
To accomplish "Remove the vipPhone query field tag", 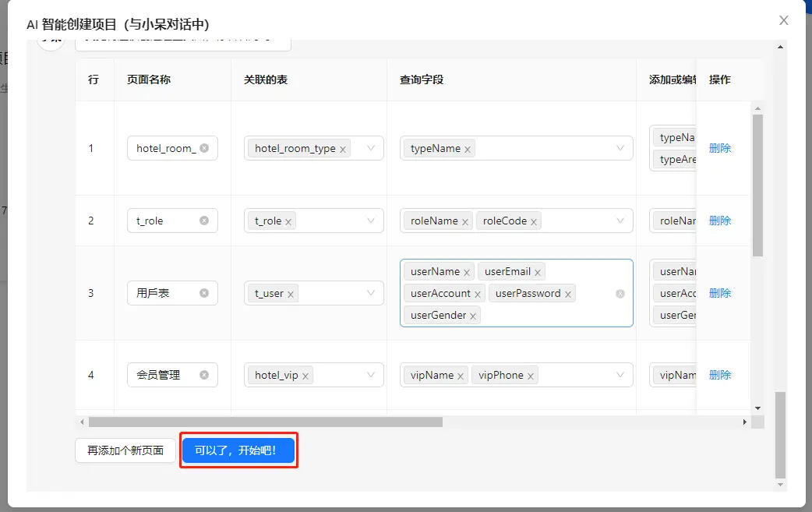I will (x=530, y=376).
